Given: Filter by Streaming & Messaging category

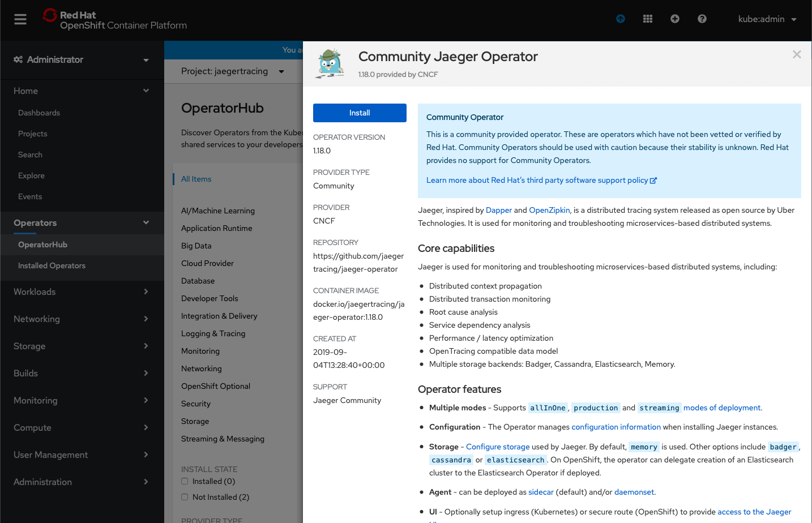Looking at the screenshot, I should (223, 439).
